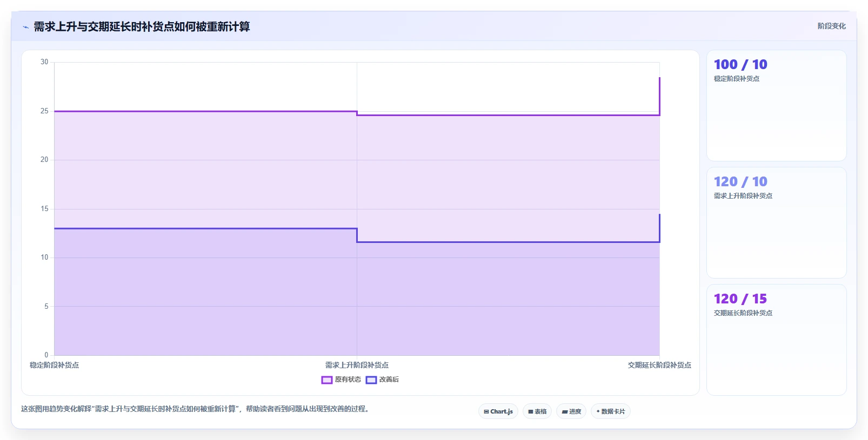Click the 需求上升阶段补货点 card caption
This screenshot has height=440, width=868.
click(x=743, y=196)
